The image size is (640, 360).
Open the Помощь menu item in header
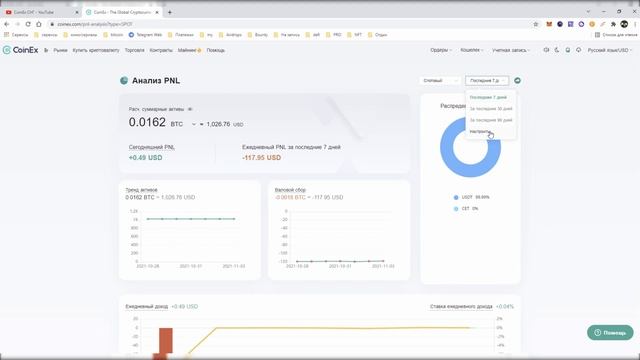pos(216,50)
